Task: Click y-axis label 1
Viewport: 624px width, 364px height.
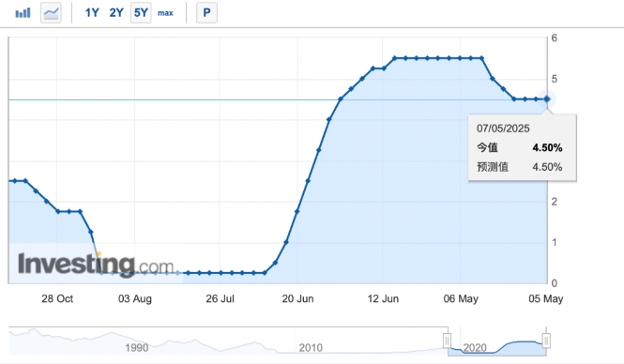Action: point(555,242)
